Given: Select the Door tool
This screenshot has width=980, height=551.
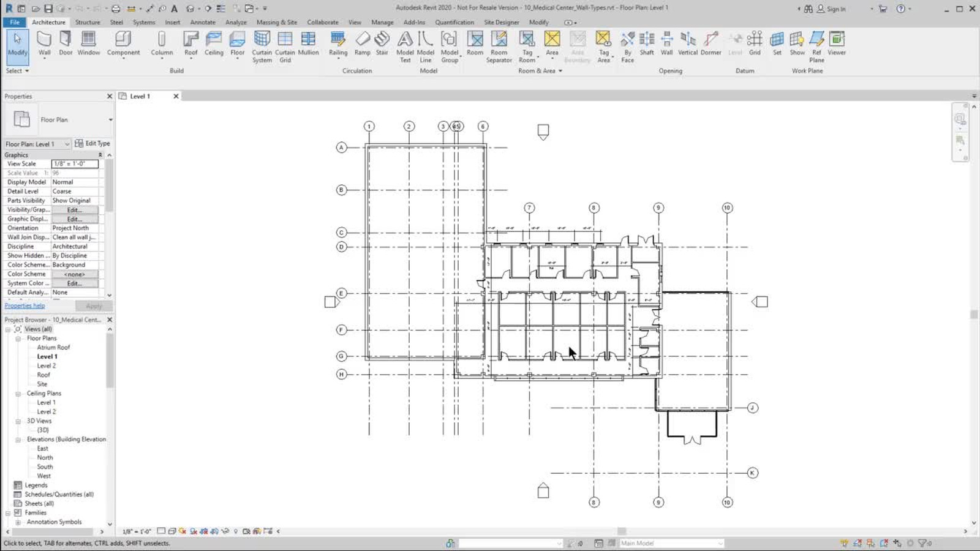Looking at the screenshot, I should coord(66,43).
